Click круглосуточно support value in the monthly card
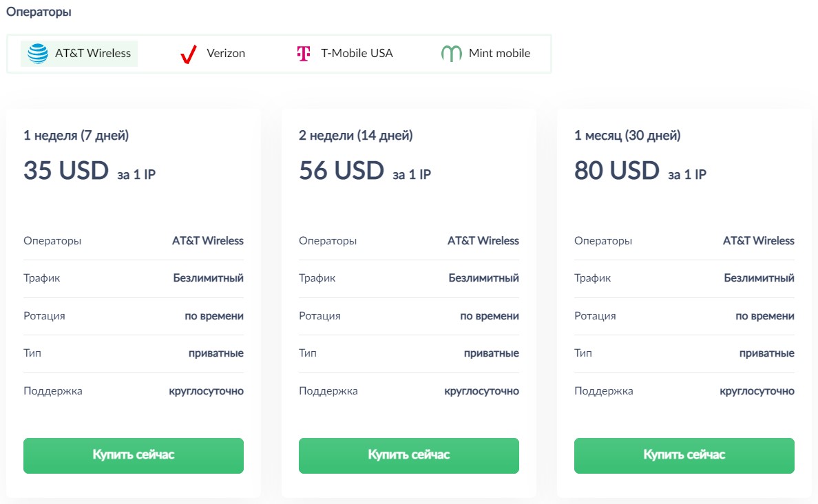The height and width of the screenshot is (504, 818). 757,391
